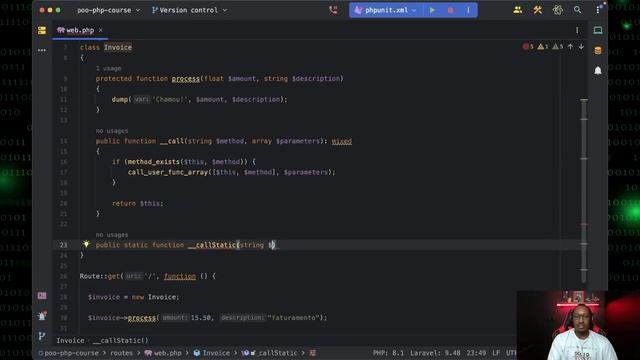
Task: Click call_user_func_array on line 17
Action: coord(168,172)
